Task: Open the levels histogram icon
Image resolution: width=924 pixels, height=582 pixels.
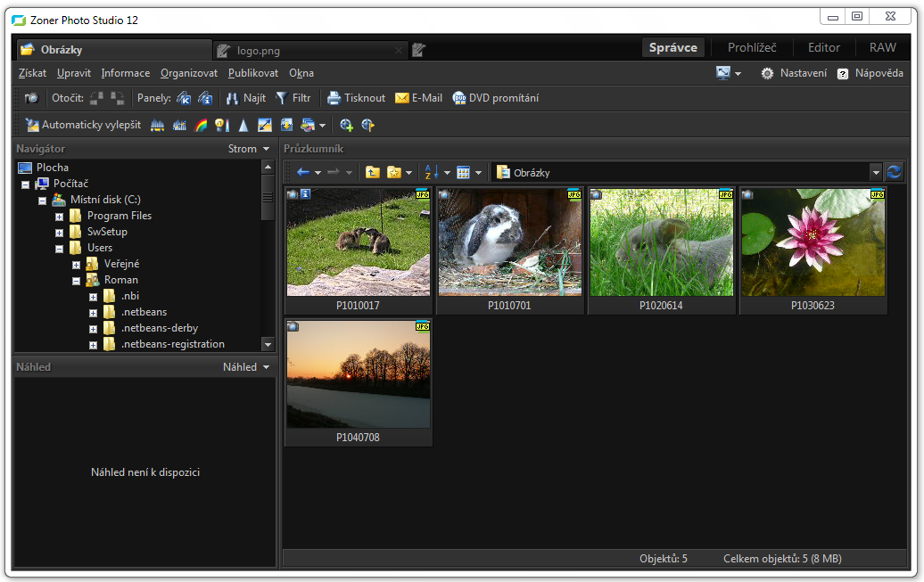Action: pos(157,125)
